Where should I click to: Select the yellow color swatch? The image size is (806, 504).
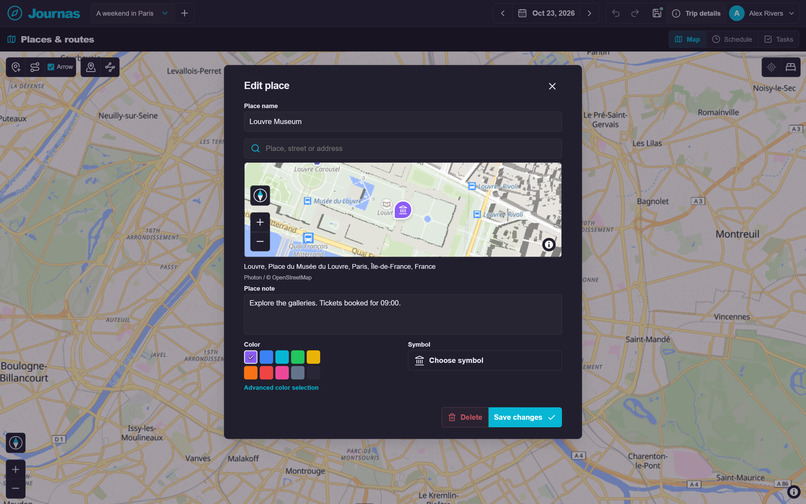click(x=314, y=357)
